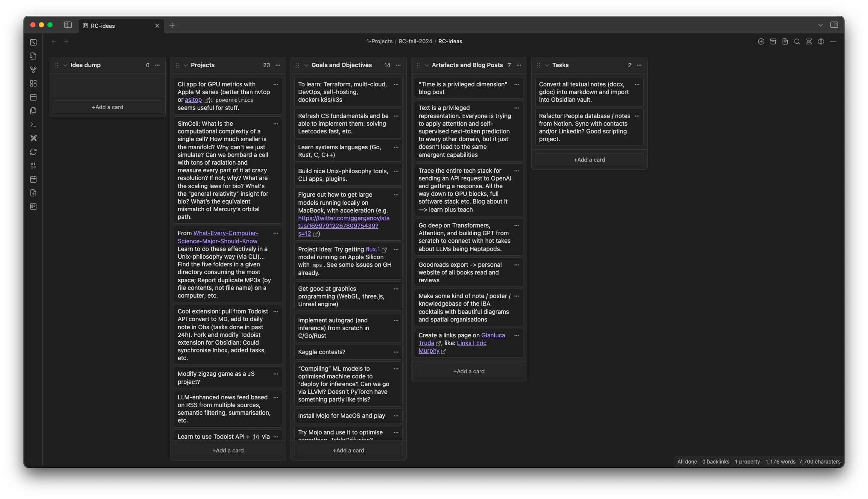Click the back navigation arrow

(x=54, y=41)
